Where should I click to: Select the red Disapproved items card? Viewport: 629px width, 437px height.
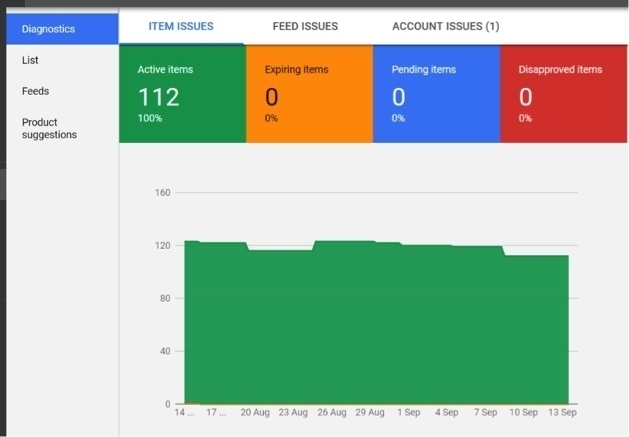(564, 94)
